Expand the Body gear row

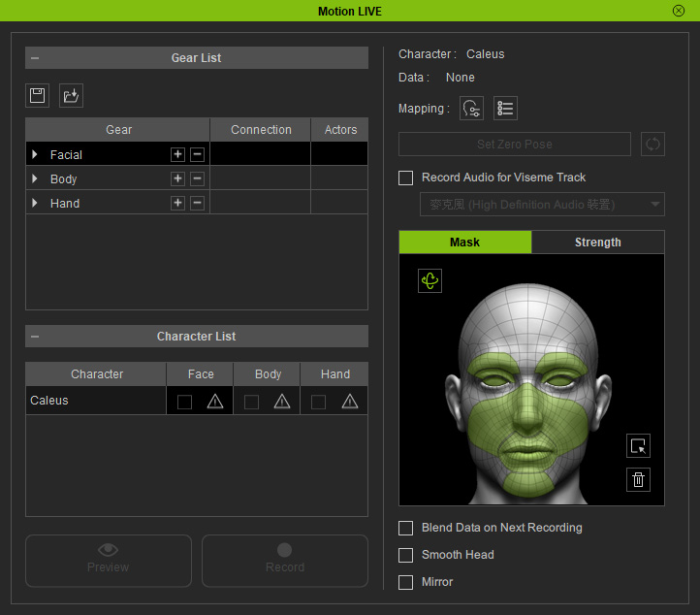click(x=35, y=178)
